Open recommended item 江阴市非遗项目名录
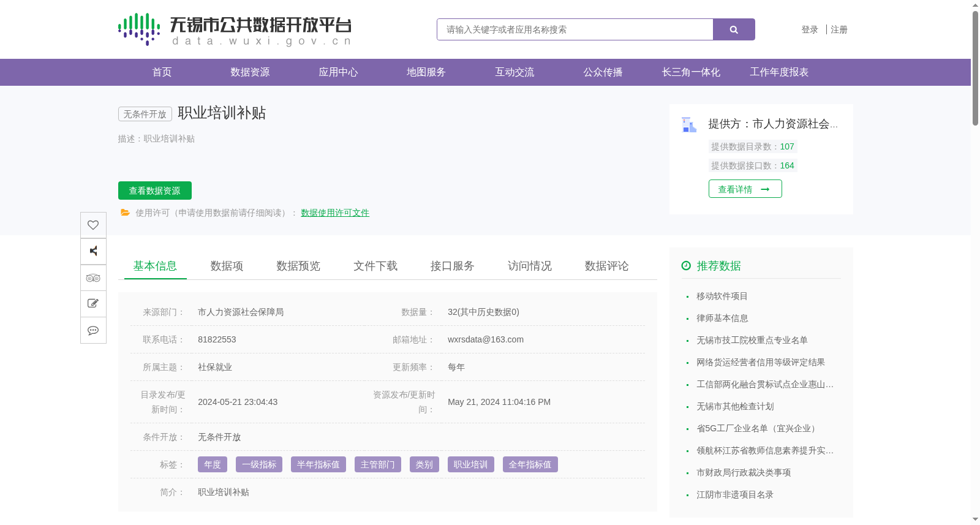Image resolution: width=980 pixels, height=525 pixels. [x=735, y=494]
